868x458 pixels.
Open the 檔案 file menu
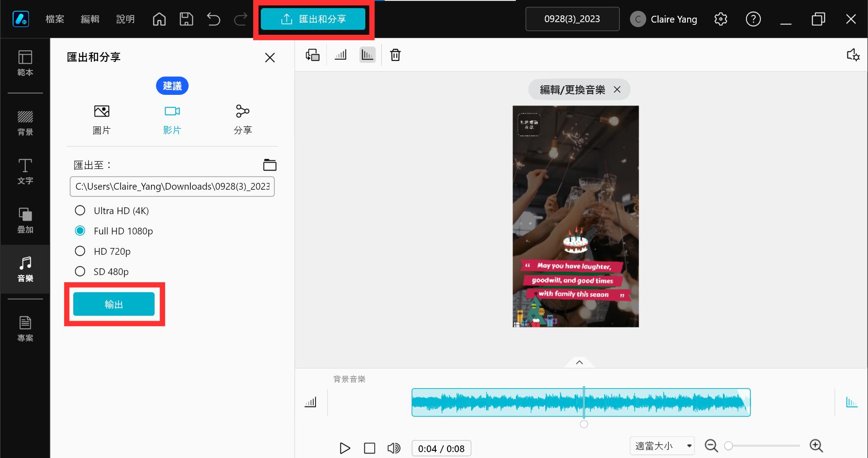(55, 19)
